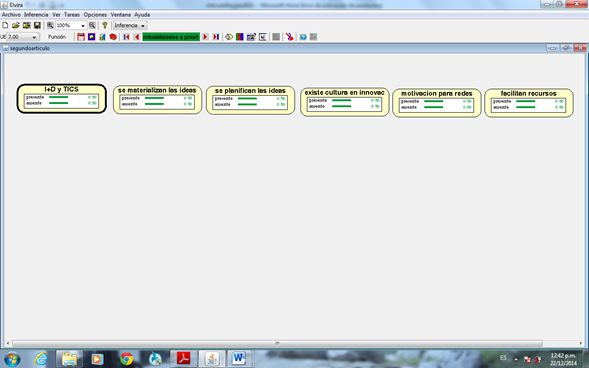589x368 pixels.
Task: Open the zoom percentage dropdown
Action: coord(83,26)
